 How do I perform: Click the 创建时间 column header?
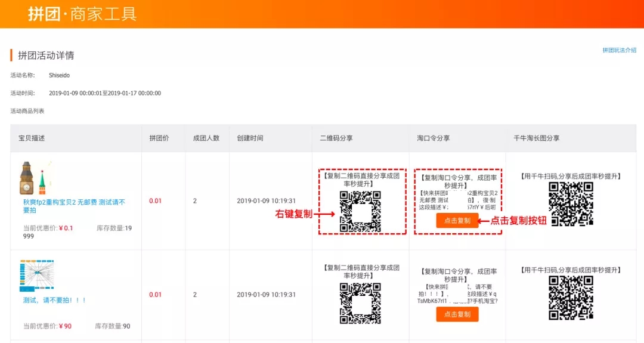[250, 138]
